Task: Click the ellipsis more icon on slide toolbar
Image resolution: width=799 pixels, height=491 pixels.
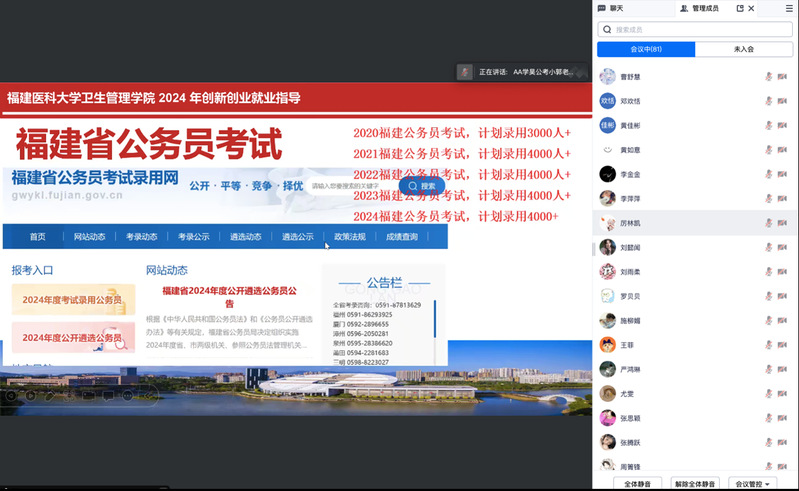Action: coord(126,395)
